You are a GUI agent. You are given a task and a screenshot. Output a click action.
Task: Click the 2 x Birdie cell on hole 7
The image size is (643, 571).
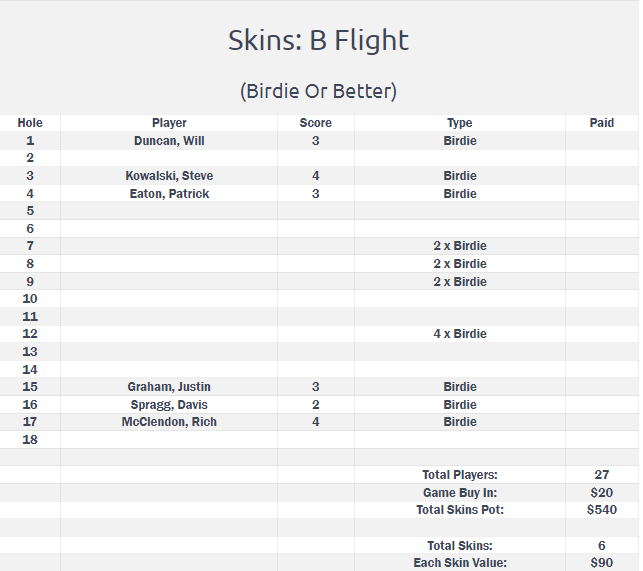point(460,246)
